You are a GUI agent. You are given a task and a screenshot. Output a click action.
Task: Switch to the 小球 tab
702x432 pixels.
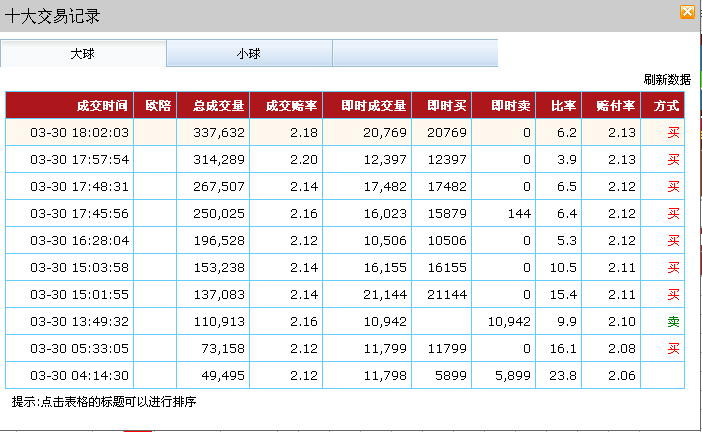pyautogui.click(x=249, y=53)
